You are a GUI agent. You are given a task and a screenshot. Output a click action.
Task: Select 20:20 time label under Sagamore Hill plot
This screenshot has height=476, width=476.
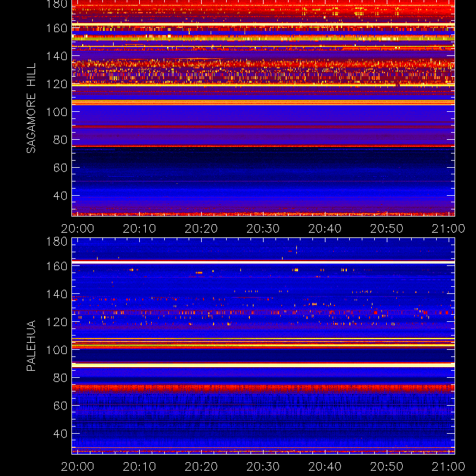tap(201, 228)
